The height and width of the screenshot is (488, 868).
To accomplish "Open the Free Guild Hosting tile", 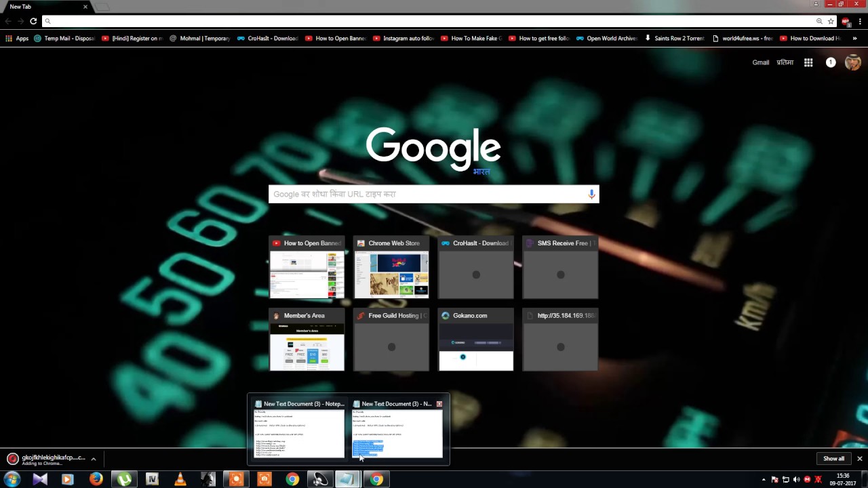I will pyautogui.click(x=391, y=340).
